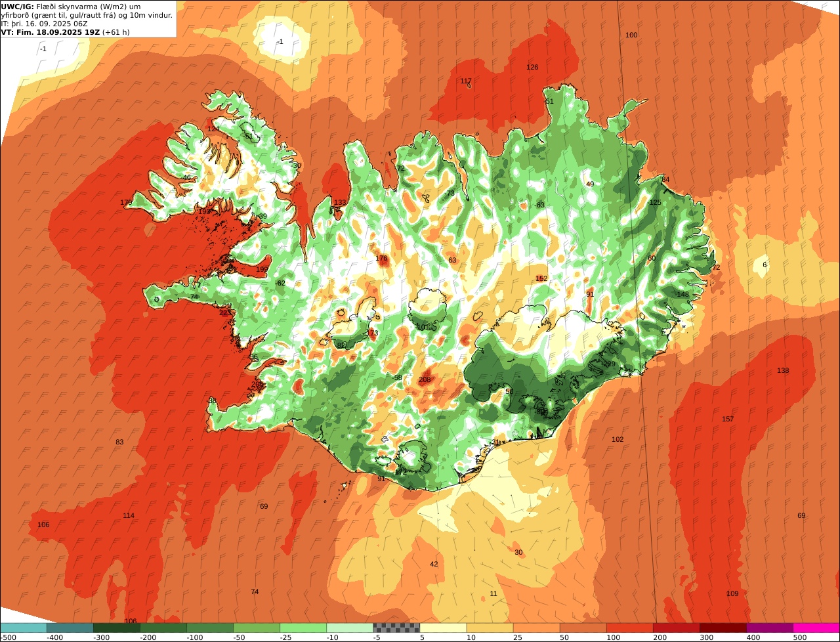The image size is (840, 642).
Task: Click the value 39 in the southern Westfjords
Action: click(262, 217)
